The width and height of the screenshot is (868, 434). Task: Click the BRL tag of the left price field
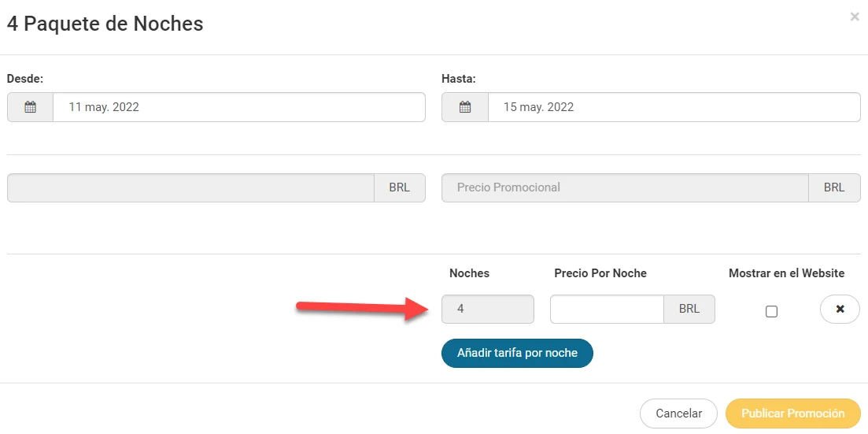(x=400, y=187)
